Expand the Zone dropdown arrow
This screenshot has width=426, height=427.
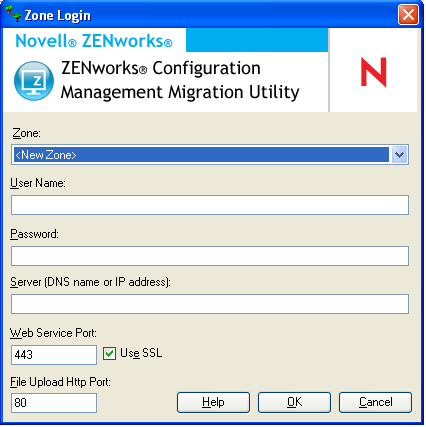point(399,155)
